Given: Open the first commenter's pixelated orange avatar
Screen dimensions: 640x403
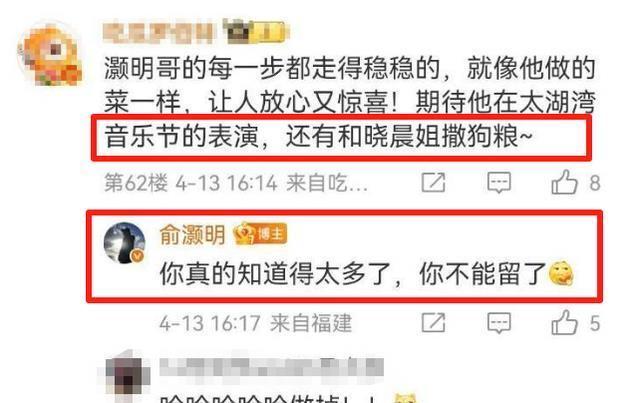Looking at the screenshot, I should [49, 53].
